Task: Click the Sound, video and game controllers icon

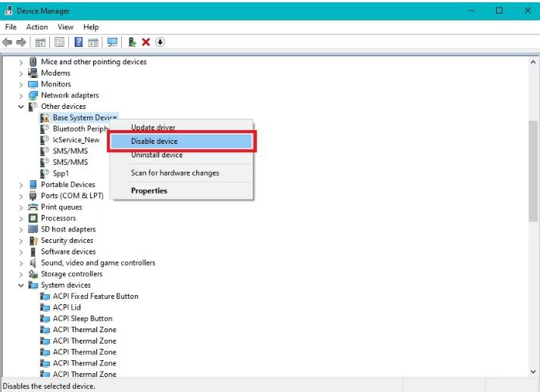Action: pyautogui.click(x=33, y=263)
